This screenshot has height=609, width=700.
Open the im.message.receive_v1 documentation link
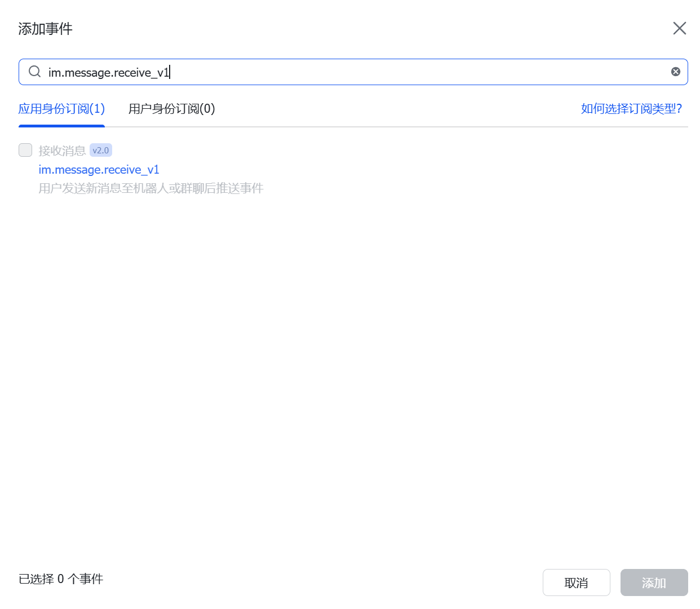pyautogui.click(x=99, y=169)
